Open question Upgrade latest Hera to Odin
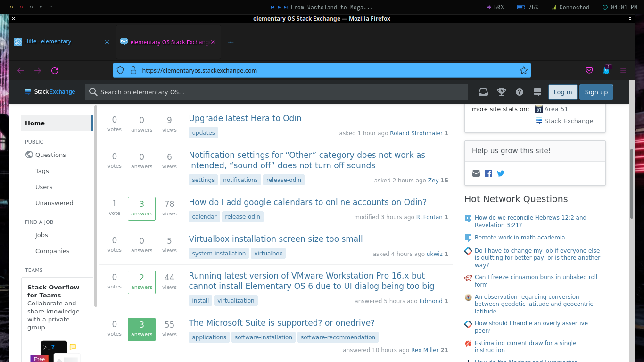Viewport: 644px width, 362px height. (x=245, y=118)
